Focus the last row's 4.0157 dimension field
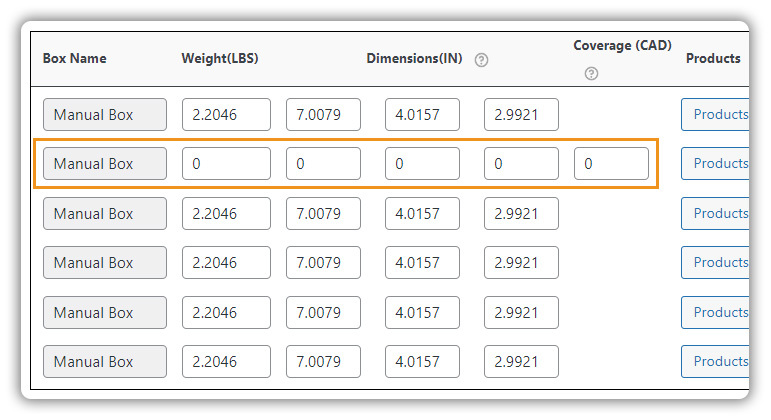Viewport: 771px width, 420px height. [422, 361]
